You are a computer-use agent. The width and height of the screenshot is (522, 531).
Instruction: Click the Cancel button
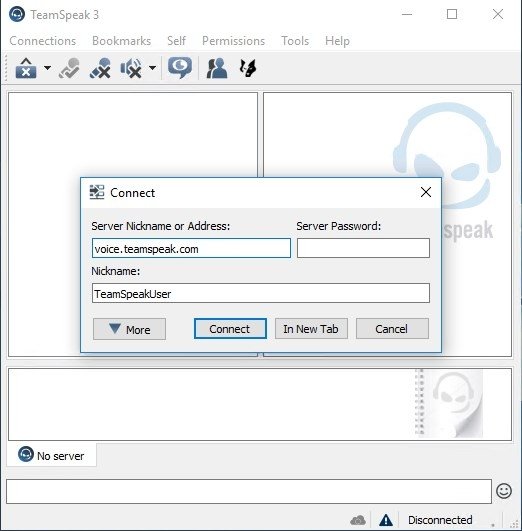pos(392,328)
